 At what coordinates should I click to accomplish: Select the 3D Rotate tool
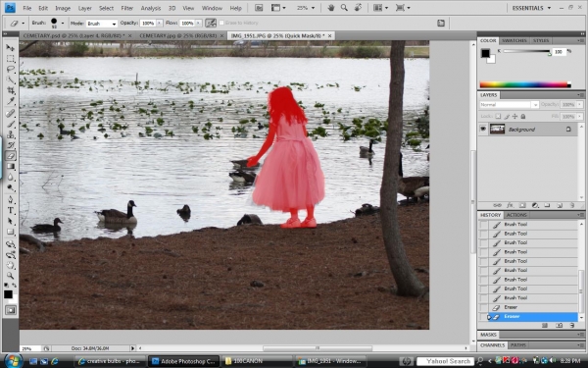tap(10, 244)
